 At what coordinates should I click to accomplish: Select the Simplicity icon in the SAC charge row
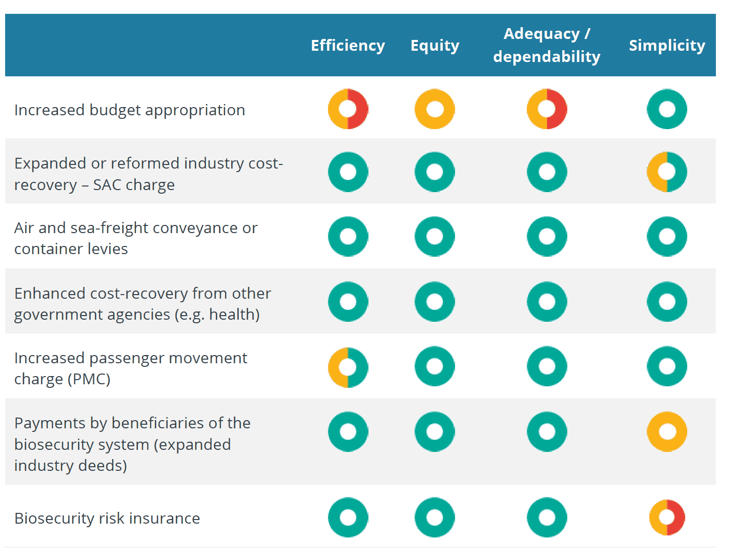coord(667,172)
